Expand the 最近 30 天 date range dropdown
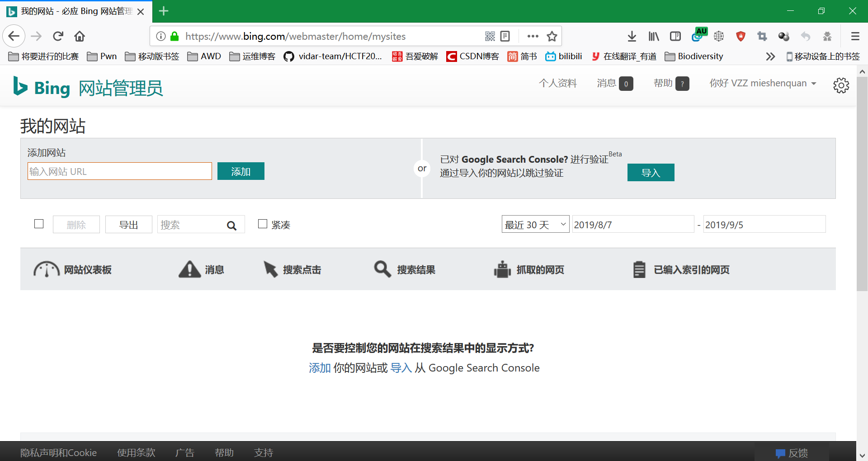 [x=535, y=224]
